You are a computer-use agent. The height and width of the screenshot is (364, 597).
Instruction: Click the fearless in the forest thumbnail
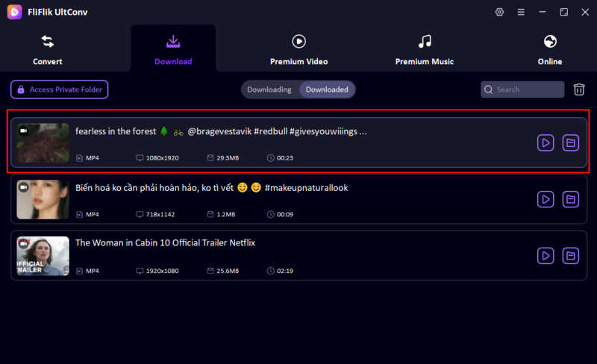(43, 142)
